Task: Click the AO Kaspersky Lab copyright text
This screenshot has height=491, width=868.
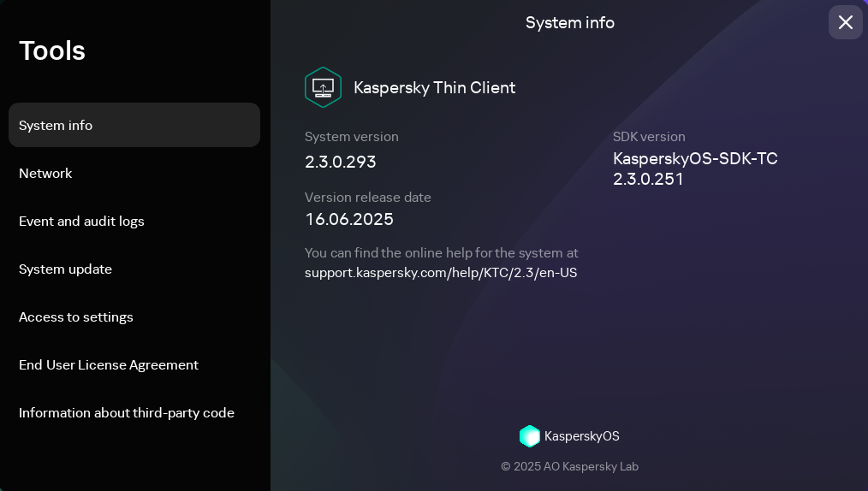Action: 570,466
